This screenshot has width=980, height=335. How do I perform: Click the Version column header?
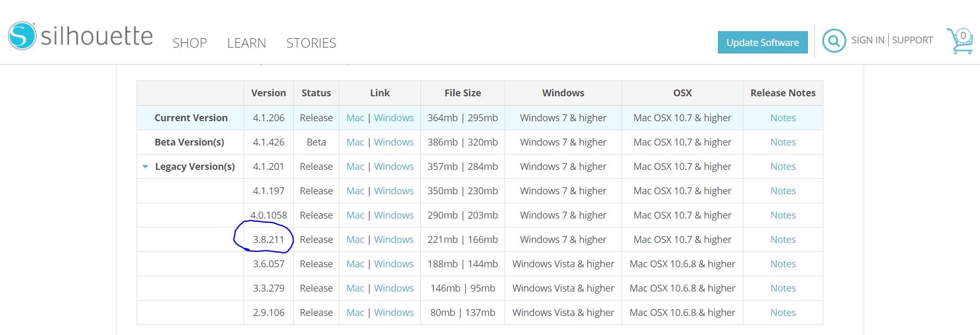[x=268, y=93]
